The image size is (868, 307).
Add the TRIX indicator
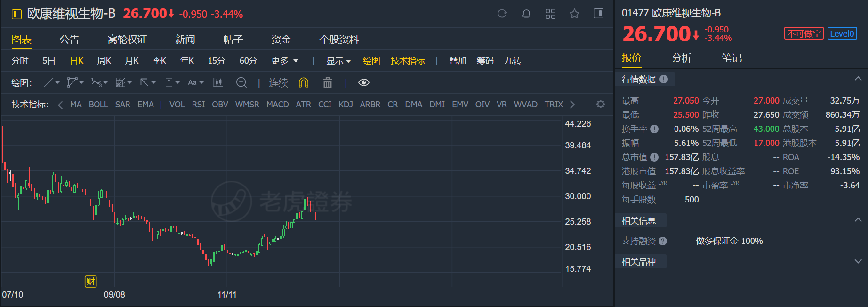click(554, 105)
